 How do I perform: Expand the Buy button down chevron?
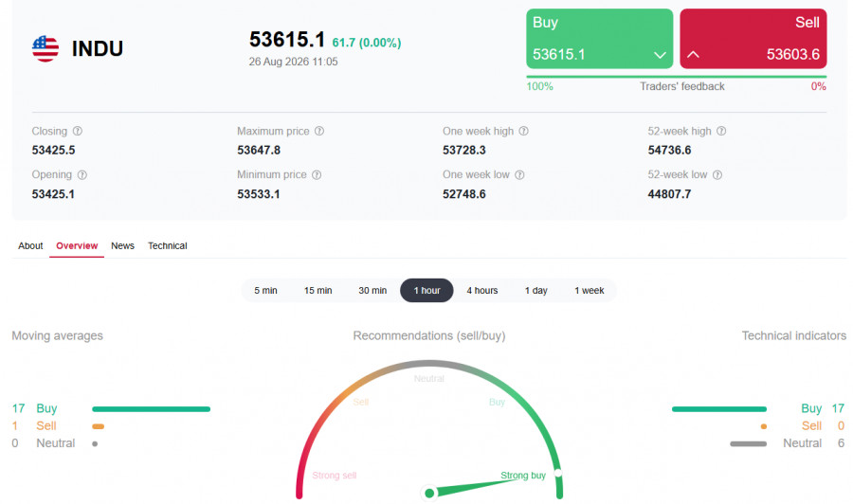click(x=660, y=55)
